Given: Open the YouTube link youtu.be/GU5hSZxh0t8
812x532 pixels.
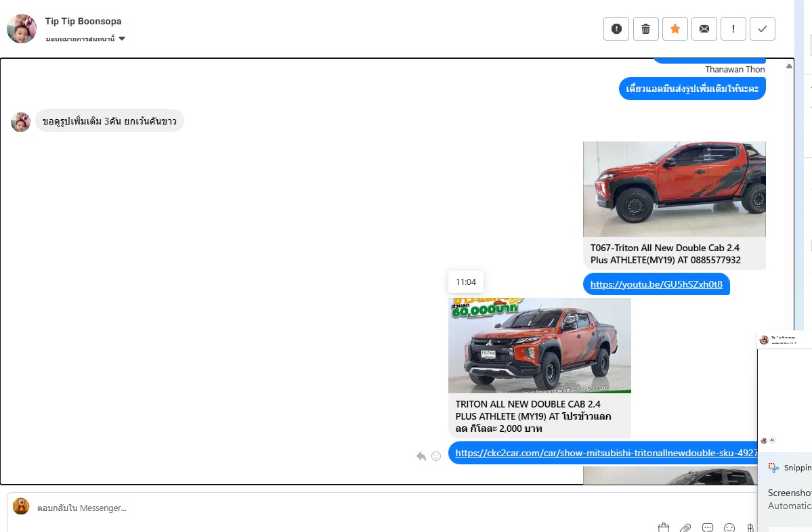Looking at the screenshot, I should coord(656,284).
